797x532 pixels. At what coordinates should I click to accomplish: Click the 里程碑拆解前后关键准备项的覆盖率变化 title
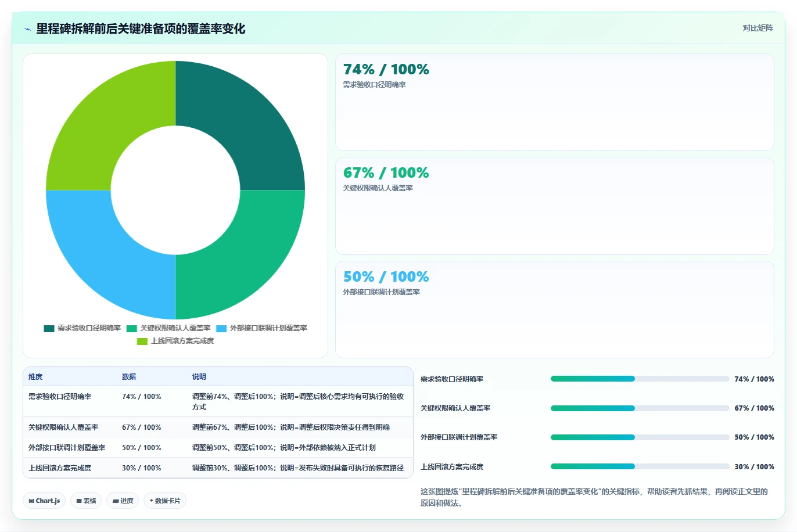(141, 29)
